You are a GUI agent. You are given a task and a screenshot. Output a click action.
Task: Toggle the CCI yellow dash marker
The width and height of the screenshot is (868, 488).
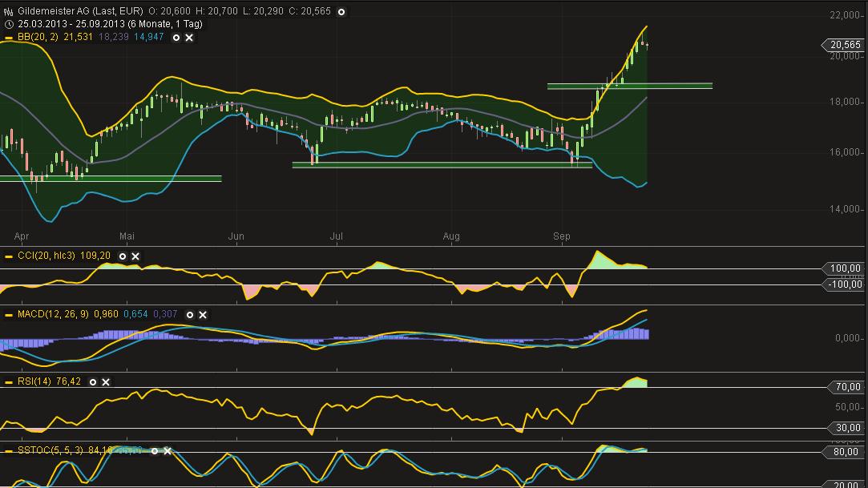click(x=9, y=256)
